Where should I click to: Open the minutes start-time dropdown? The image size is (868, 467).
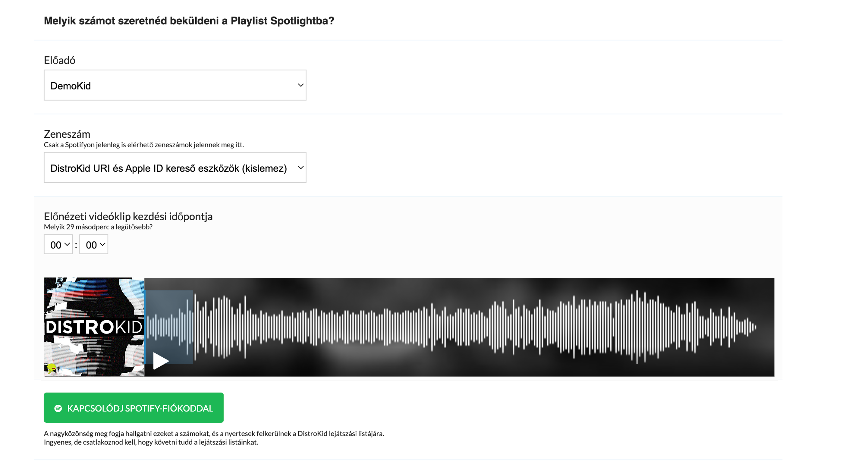58,244
